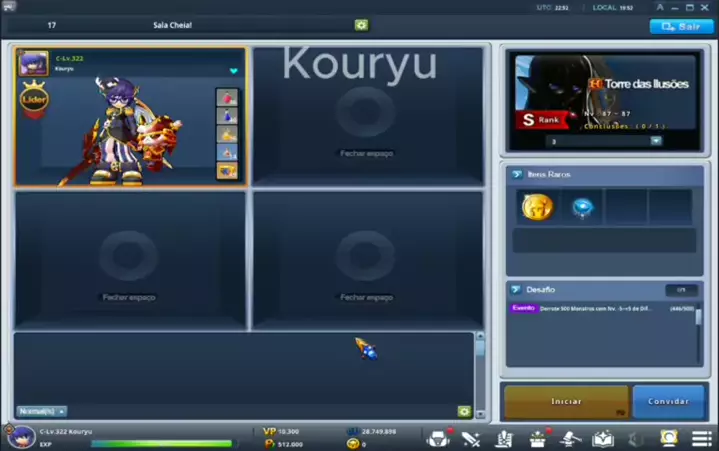Open the green room settings gear icon
The width and height of the screenshot is (719, 451).
(x=361, y=25)
